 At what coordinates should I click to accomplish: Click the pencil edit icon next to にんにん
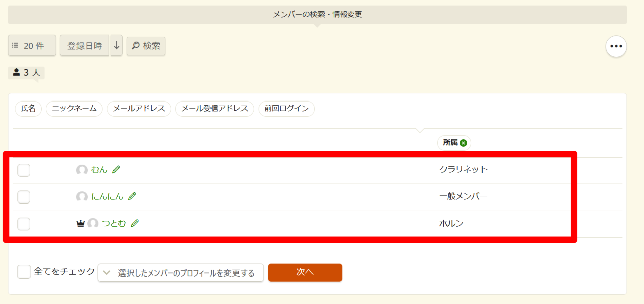(x=132, y=196)
